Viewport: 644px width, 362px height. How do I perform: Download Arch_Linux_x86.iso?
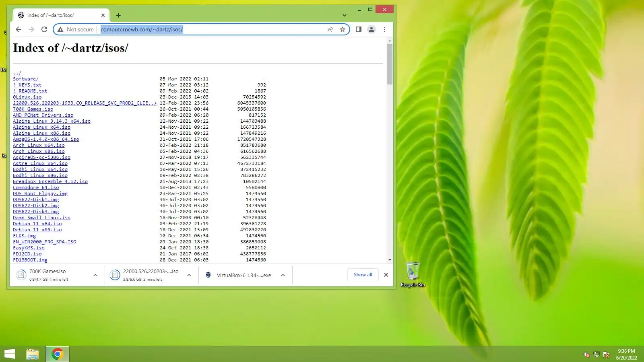coord(39,151)
